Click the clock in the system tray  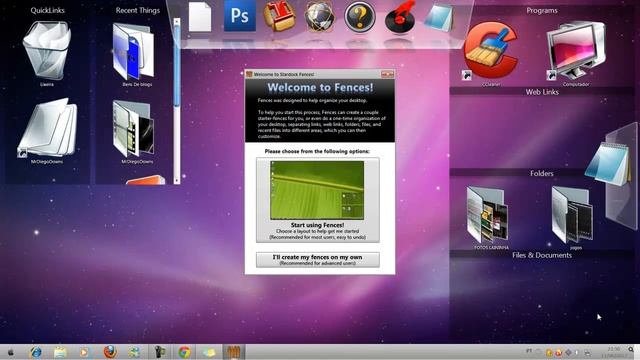[613, 352]
